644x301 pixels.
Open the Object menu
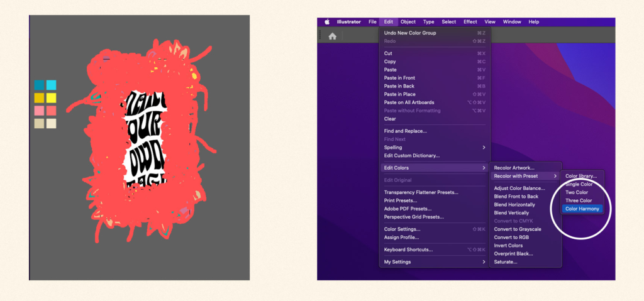(x=408, y=22)
